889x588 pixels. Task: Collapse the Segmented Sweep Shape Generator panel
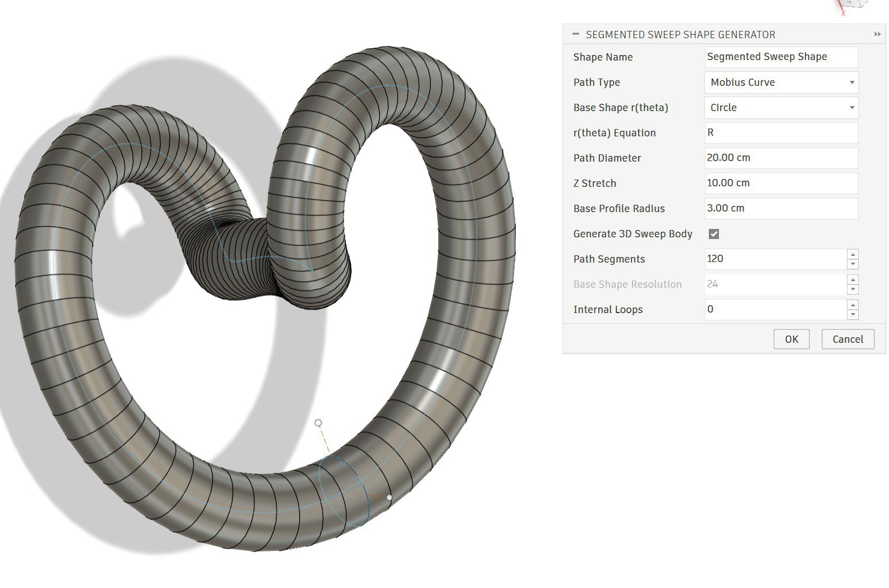575,34
